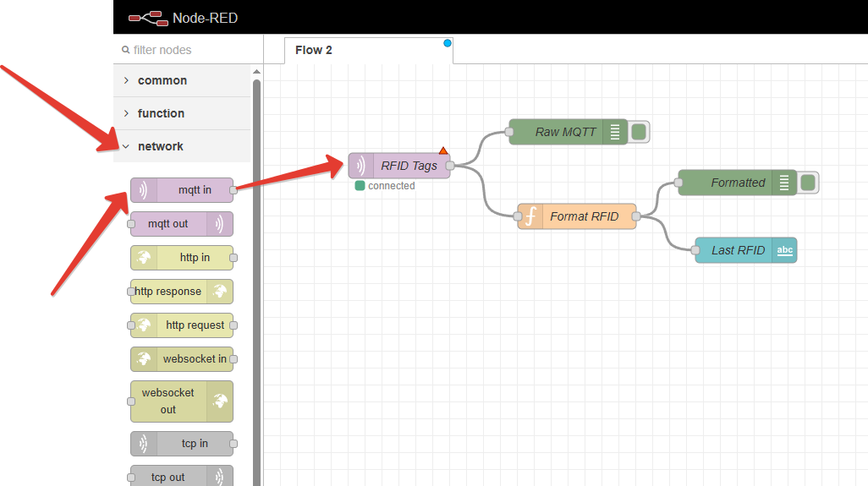The image size is (868, 486).
Task: Switch to the Flow 2 tab
Action: pos(314,50)
